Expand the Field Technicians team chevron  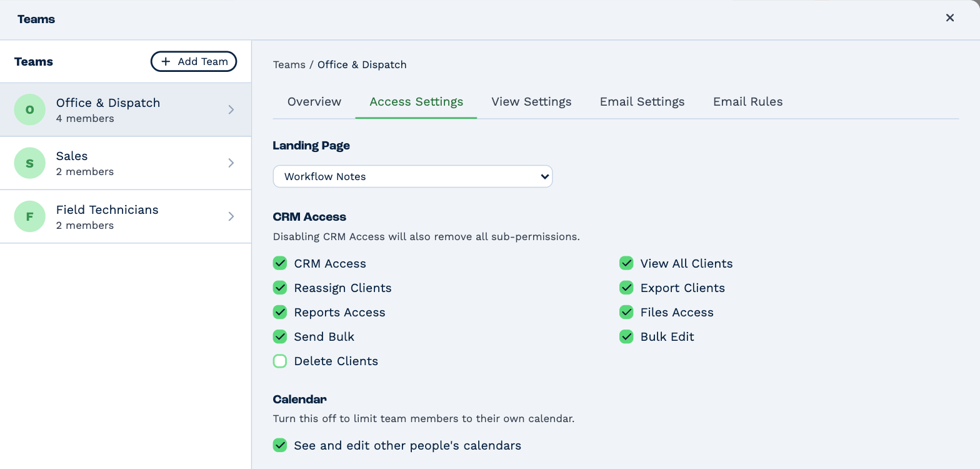click(x=231, y=216)
